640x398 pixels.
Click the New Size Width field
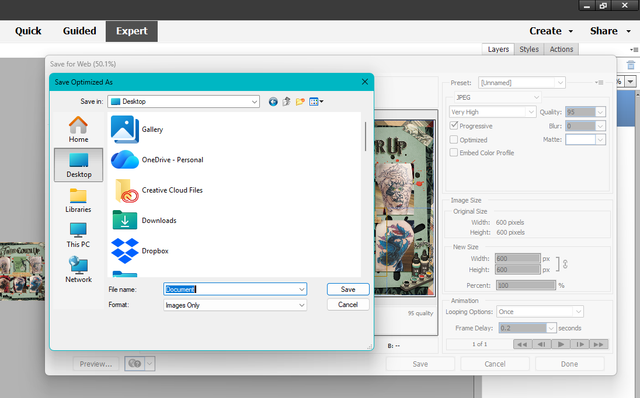pyautogui.click(x=517, y=258)
